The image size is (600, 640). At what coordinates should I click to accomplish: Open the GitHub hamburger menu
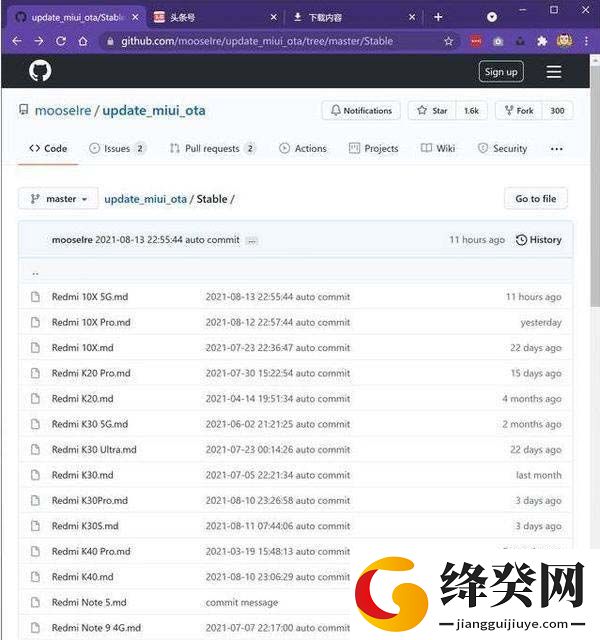coord(553,71)
